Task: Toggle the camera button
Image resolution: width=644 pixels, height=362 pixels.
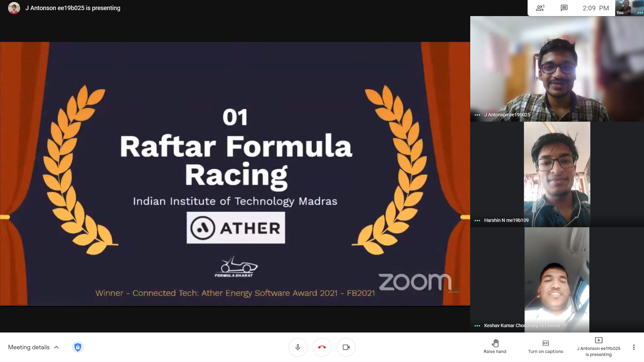Action: pyautogui.click(x=346, y=347)
